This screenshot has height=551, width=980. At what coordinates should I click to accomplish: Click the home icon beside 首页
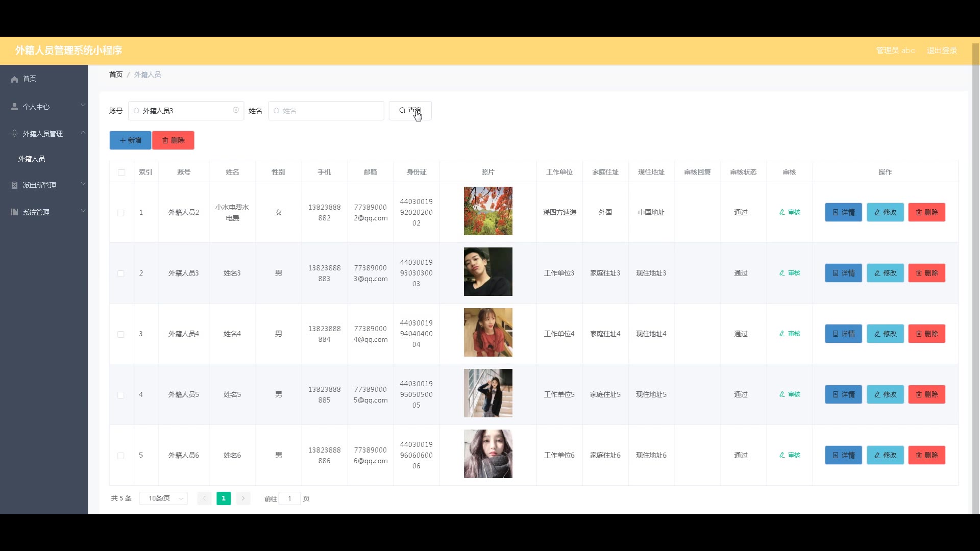coord(14,79)
